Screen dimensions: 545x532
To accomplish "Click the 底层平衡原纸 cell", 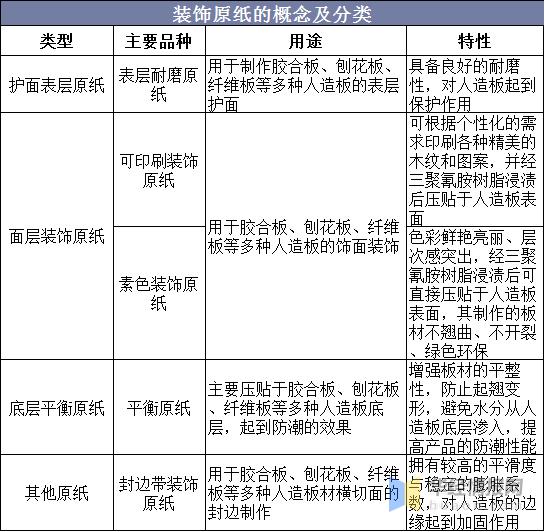I will click(x=57, y=407).
